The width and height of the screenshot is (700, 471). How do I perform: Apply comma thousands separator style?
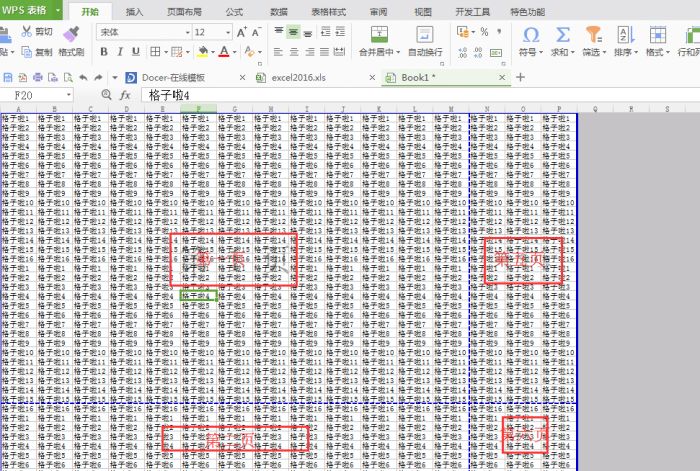pyautogui.click(x=499, y=32)
